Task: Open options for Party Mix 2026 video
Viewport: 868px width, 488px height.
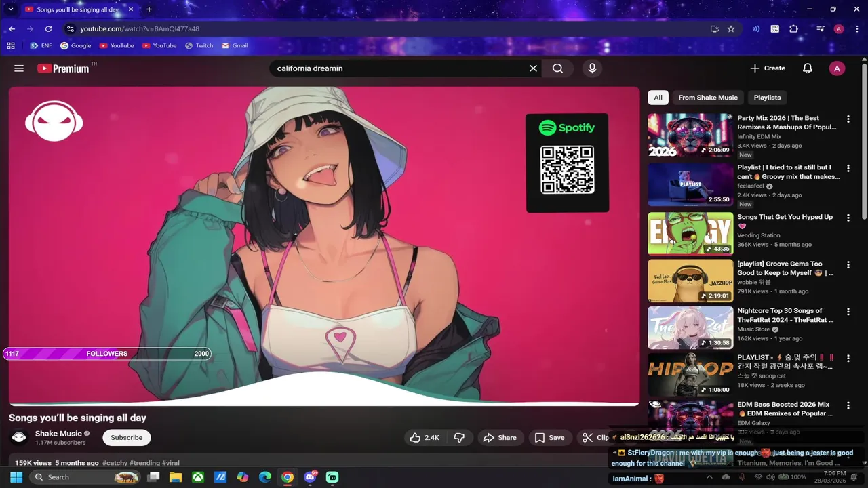Action: click(848, 119)
